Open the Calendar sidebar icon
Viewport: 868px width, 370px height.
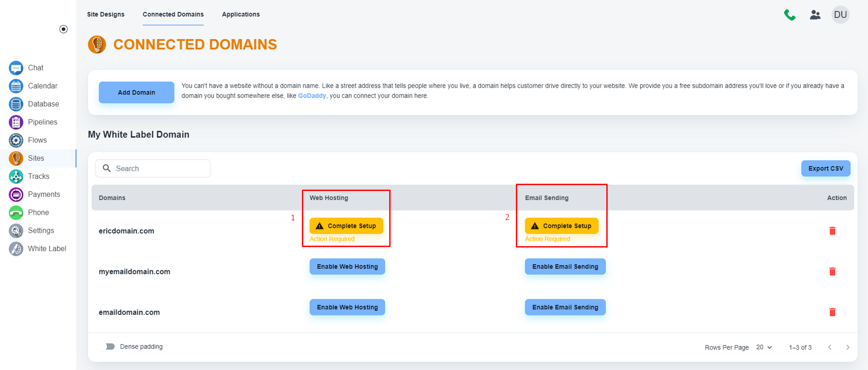(x=16, y=86)
